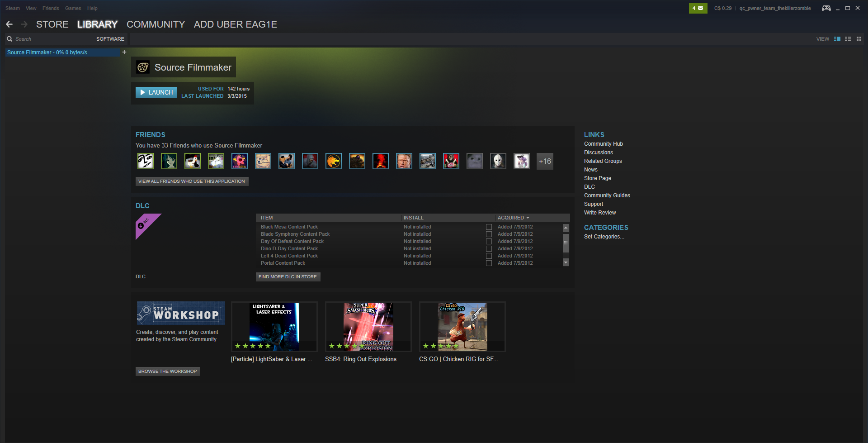Enter Big Picture mode via controller icon
This screenshot has width=868, height=443.
826,8
